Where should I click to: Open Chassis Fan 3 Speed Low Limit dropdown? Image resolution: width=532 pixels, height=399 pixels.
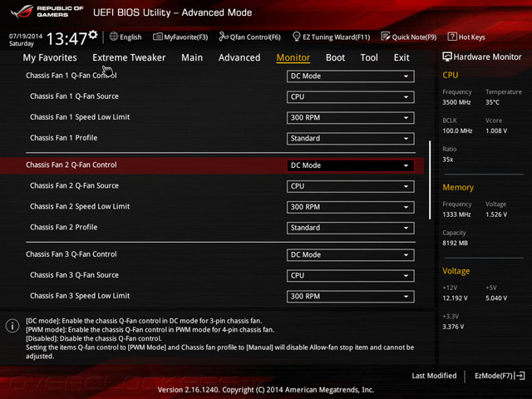(x=350, y=296)
